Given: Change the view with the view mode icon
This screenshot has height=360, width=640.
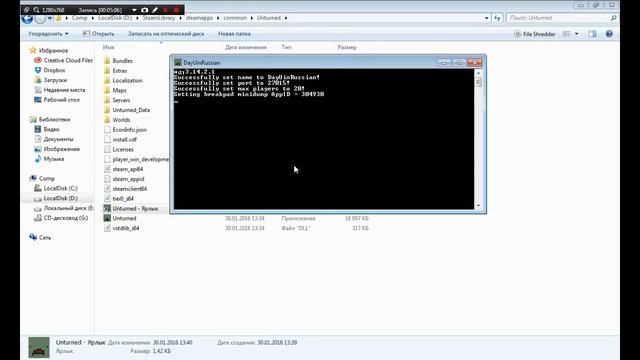Looking at the screenshot, I should (567, 34).
